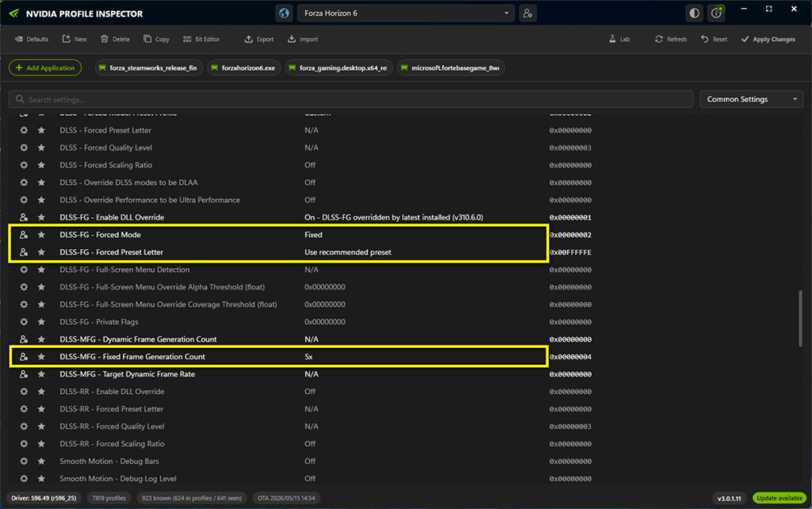Screen dimensions: 812x509
Task: Select the forzahorizon6.exe application chip
Action: click(244, 68)
